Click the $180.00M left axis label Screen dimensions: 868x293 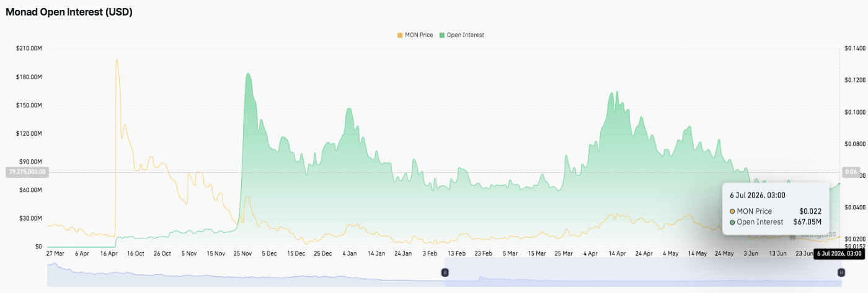click(29, 77)
